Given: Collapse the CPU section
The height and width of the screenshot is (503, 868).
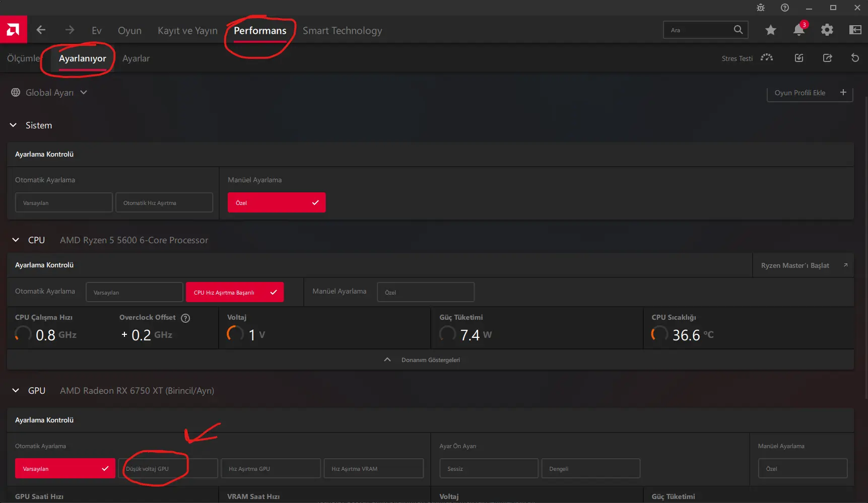Looking at the screenshot, I should coord(16,240).
